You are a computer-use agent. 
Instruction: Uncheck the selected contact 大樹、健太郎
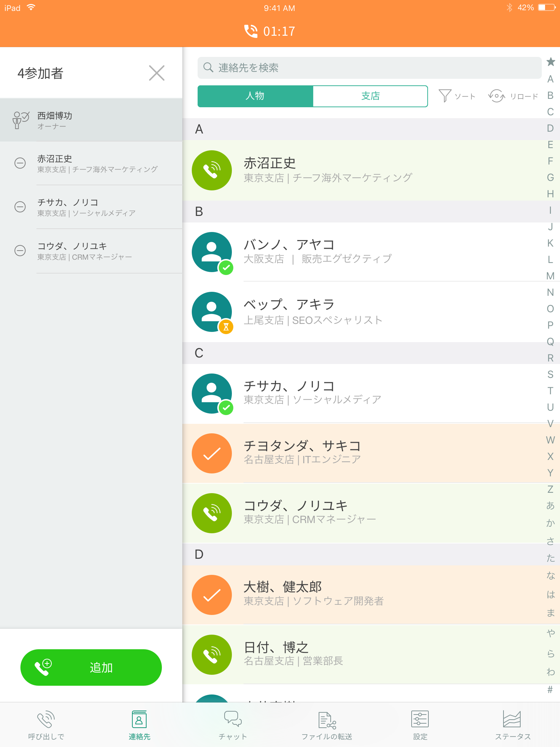[212, 595]
